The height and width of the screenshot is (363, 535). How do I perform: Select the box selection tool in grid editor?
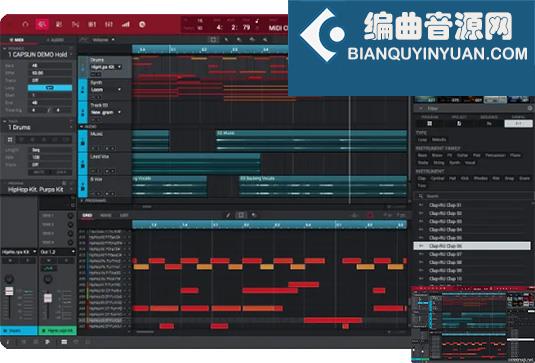click(x=241, y=215)
